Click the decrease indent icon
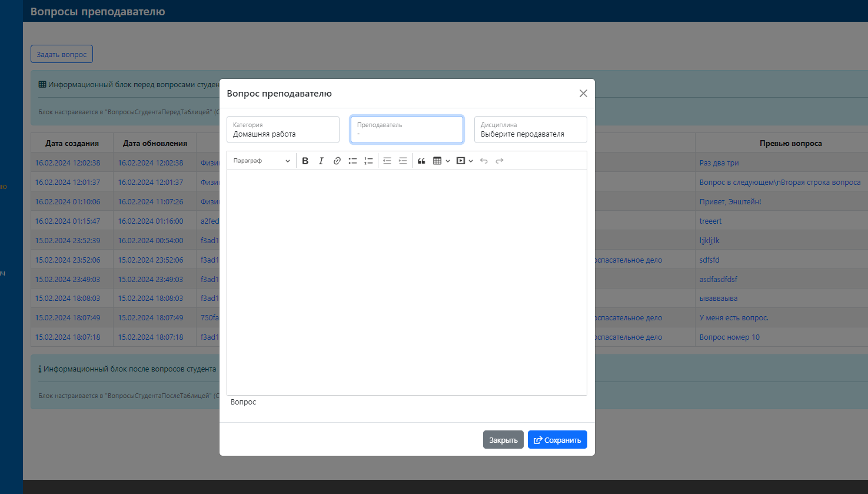The width and height of the screenshot is (868, 494). [x=387, y=161]
